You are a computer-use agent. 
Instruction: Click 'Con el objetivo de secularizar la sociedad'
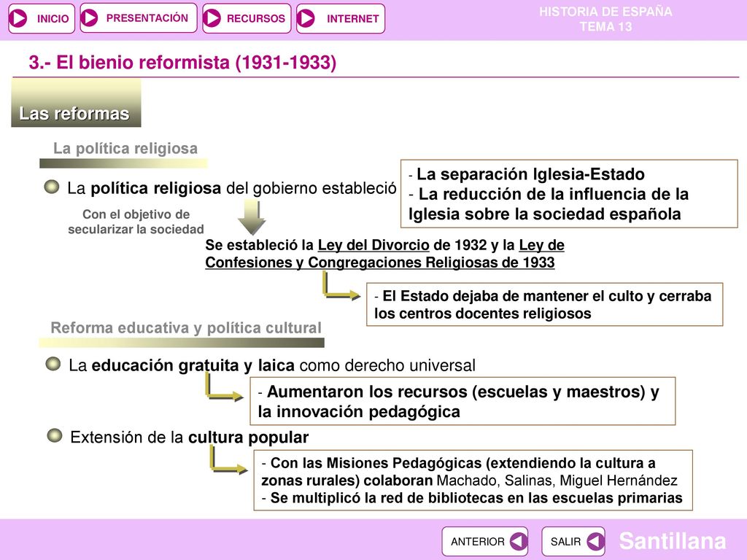[x=136, y=222]
